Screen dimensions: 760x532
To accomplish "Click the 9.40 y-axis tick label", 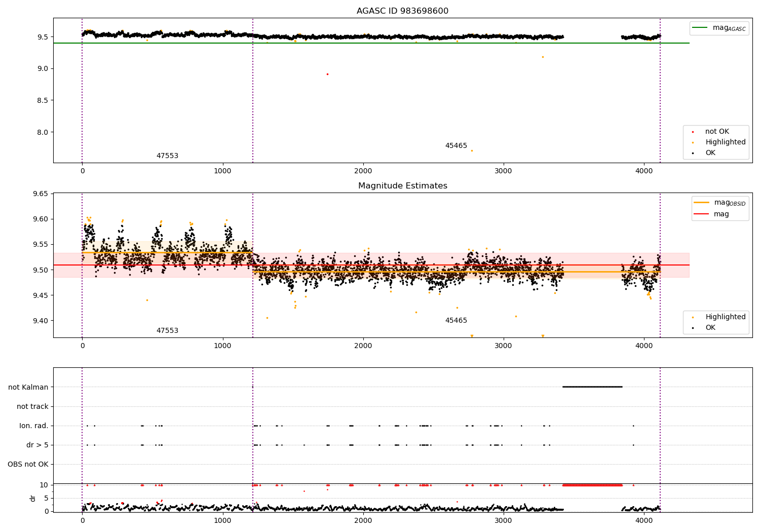I will (40, 321).
